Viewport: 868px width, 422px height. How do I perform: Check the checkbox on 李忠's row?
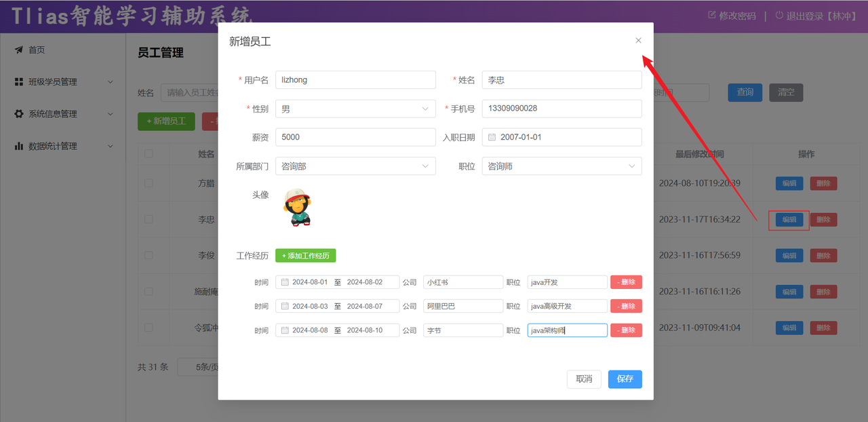coord(149,219)
